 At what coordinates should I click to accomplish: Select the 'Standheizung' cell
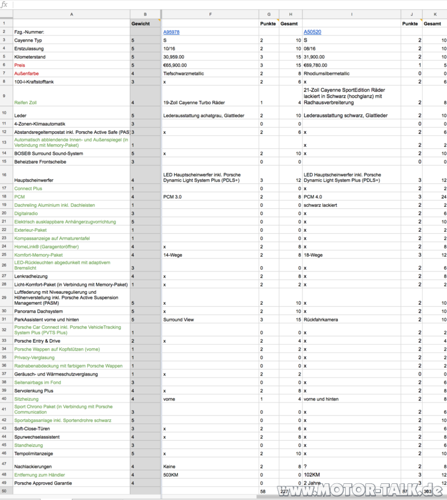(71, 445)
